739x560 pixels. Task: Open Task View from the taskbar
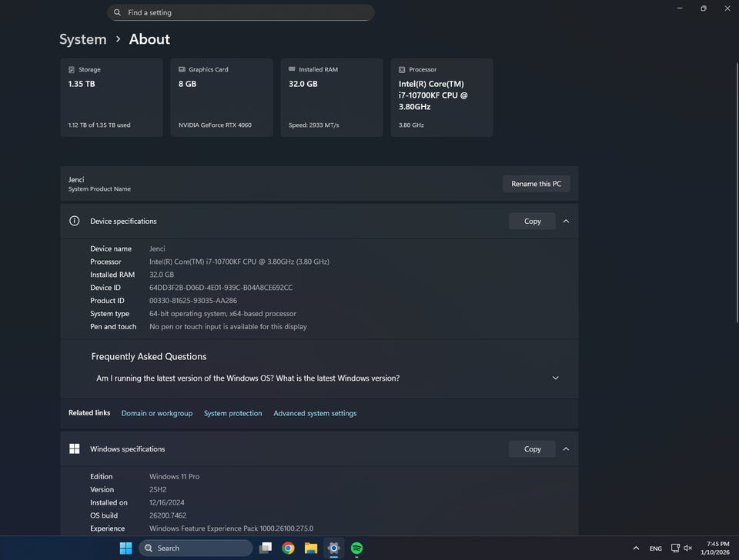tap(266, 548)
